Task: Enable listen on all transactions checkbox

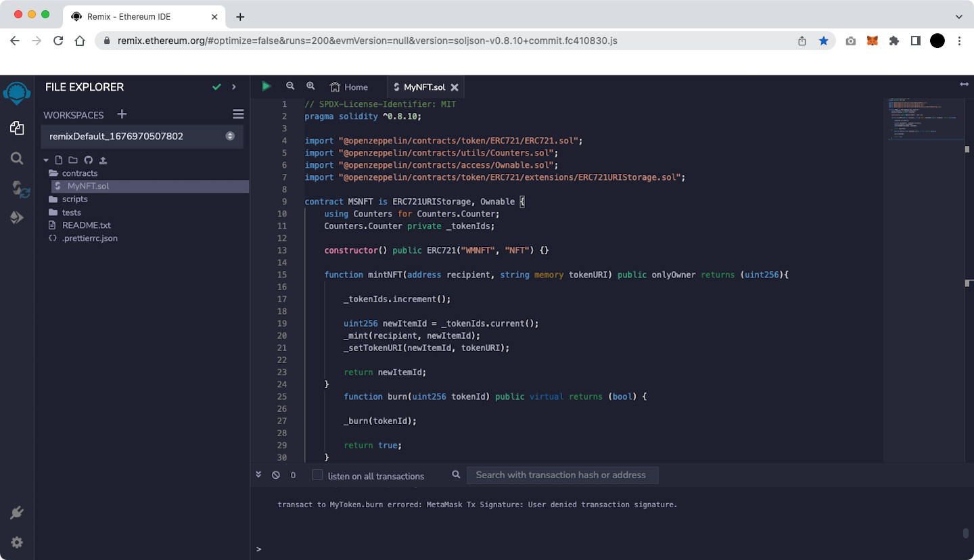Action: tap(317, 475)
